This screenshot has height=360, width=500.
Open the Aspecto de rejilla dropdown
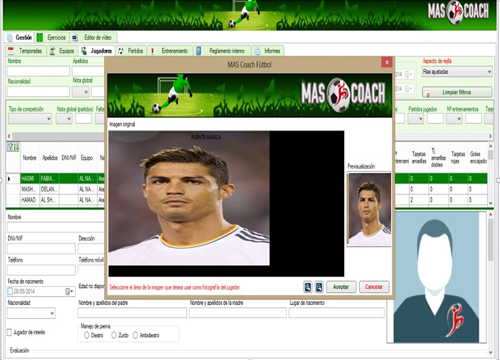click(x=457, y=72)
